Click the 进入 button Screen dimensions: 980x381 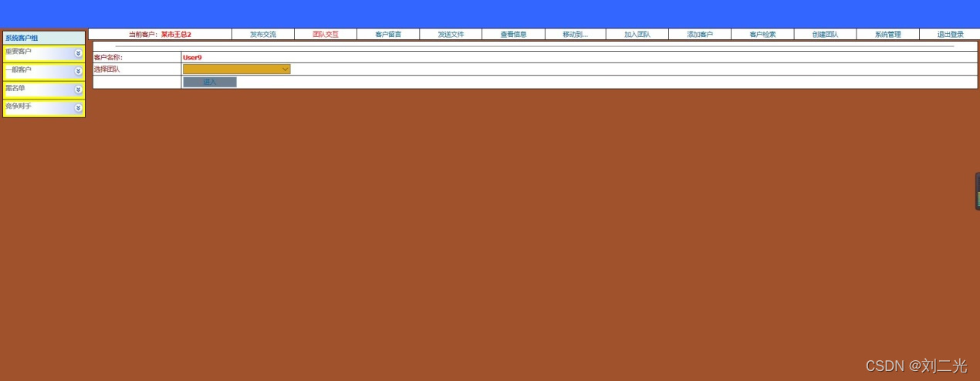tap(210, 82)
